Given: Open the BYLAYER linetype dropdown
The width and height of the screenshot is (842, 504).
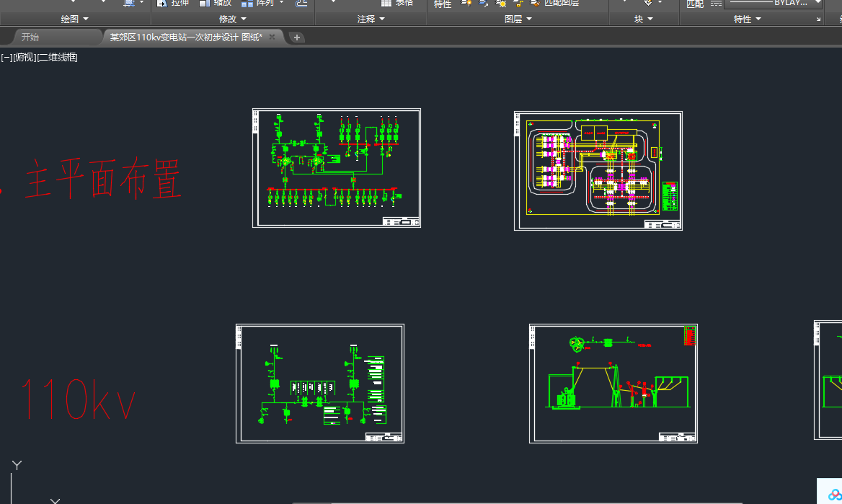Looking at the screenshot, I should [817, 3].
